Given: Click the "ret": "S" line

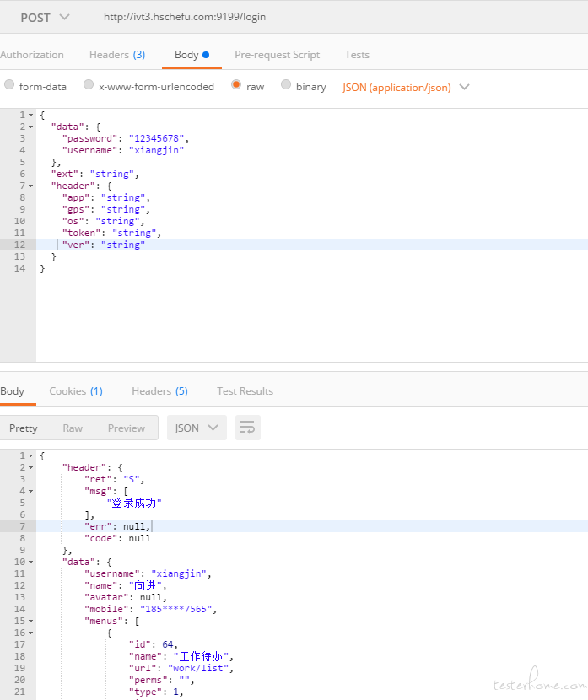Looking at the screenshot, I should pos(114,480).
